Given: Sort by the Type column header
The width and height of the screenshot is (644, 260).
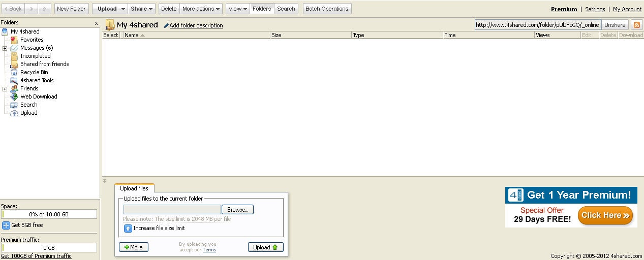Looking at the screenshot, I should [397, 35].
